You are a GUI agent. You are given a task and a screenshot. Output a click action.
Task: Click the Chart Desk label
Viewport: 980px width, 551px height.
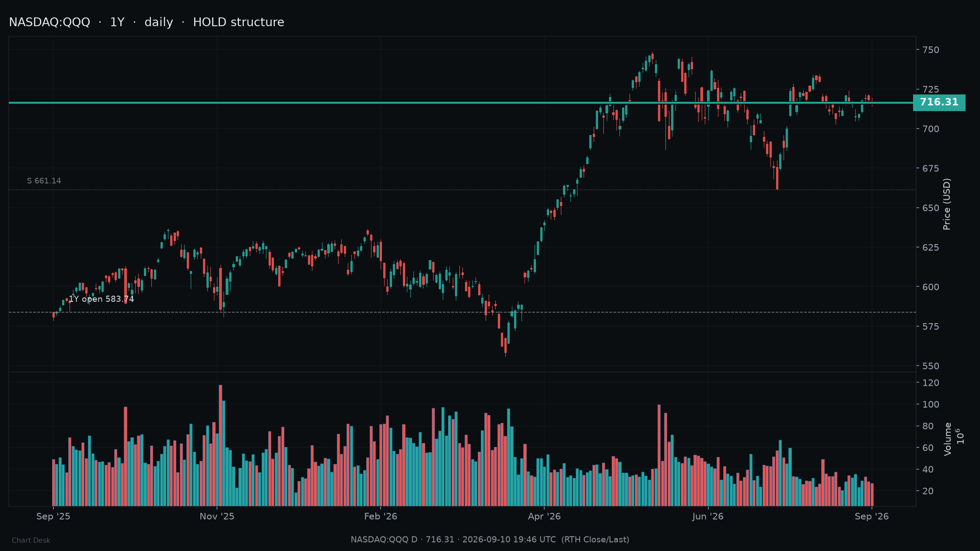click(31, 541)
